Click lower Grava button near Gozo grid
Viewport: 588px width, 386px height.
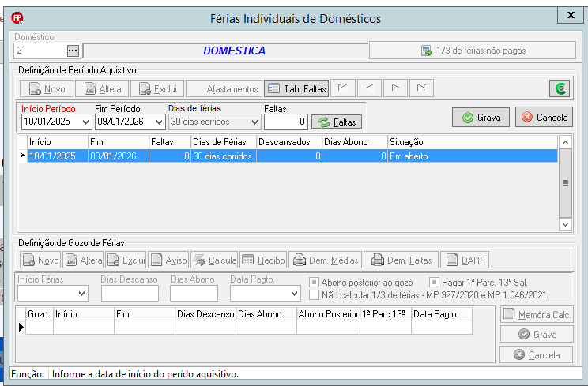(x=537, y=335)
